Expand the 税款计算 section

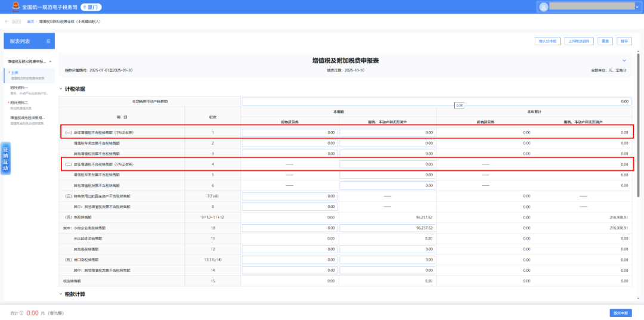point(61,294)
